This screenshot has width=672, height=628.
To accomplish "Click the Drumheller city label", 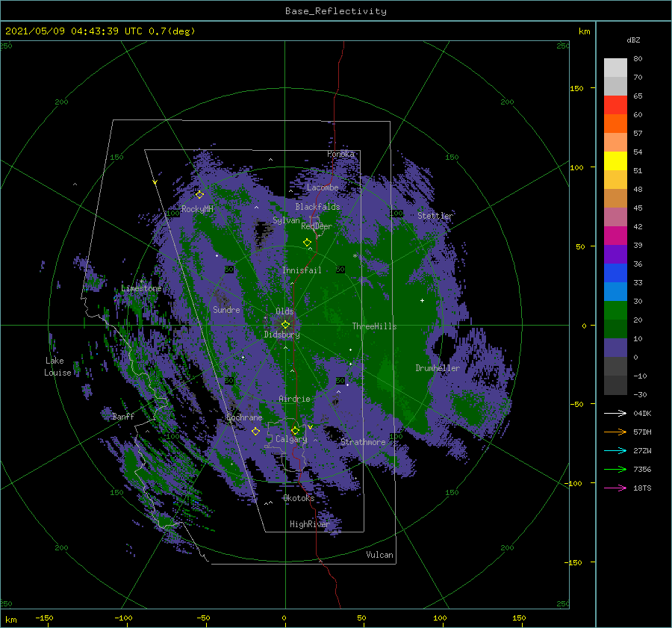I will tap(438, 368).
